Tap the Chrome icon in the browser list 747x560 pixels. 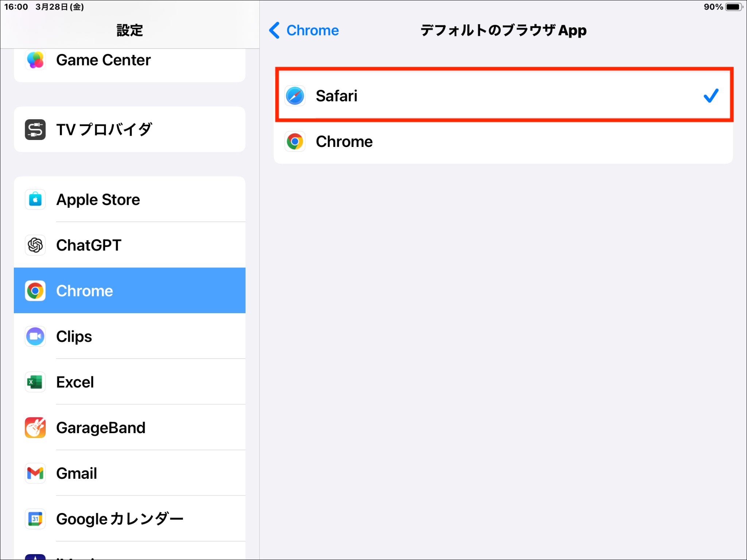[295, 141]
